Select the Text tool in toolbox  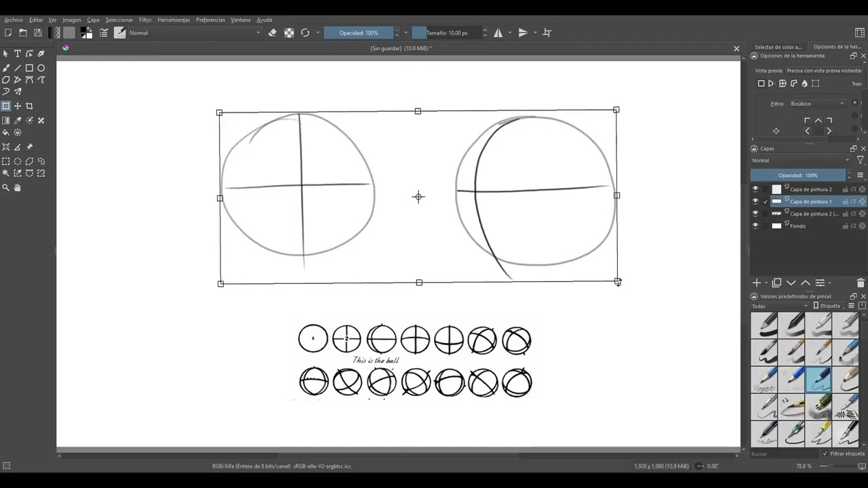click(x=18, y=54)
